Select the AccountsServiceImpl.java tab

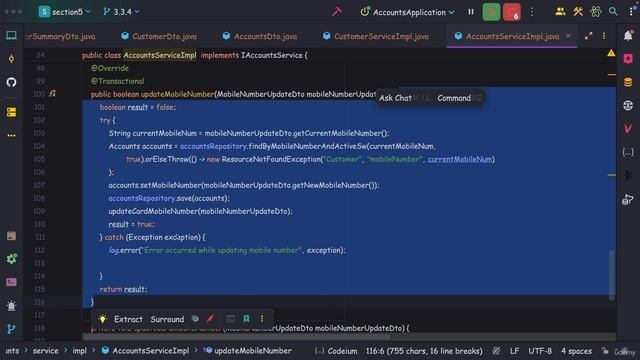tap(512, 36)
